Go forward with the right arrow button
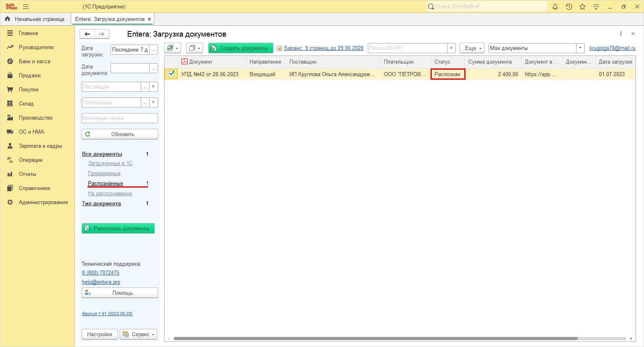This screenshot has width=644, height=347. [102, 34]
